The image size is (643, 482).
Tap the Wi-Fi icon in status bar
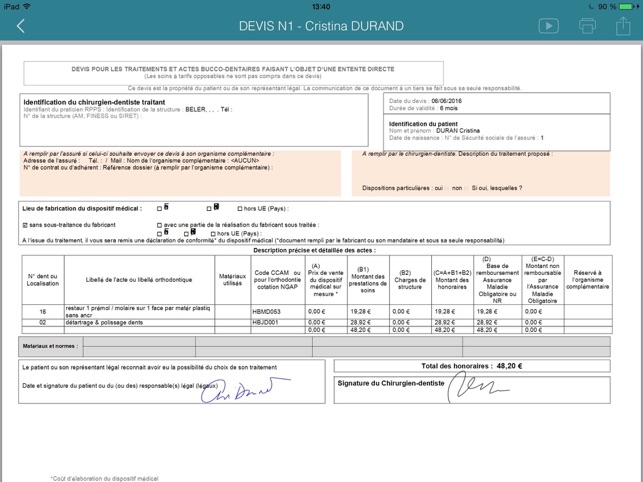pos(27,6)
